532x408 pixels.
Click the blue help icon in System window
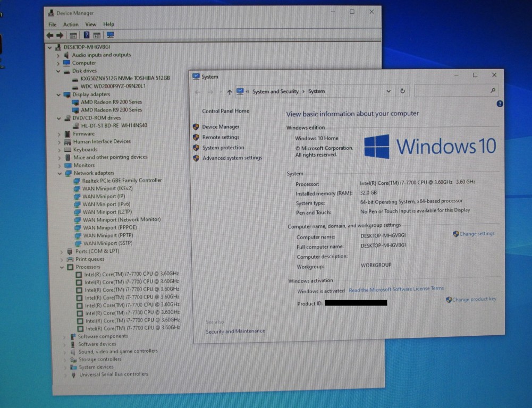point(500,104)
